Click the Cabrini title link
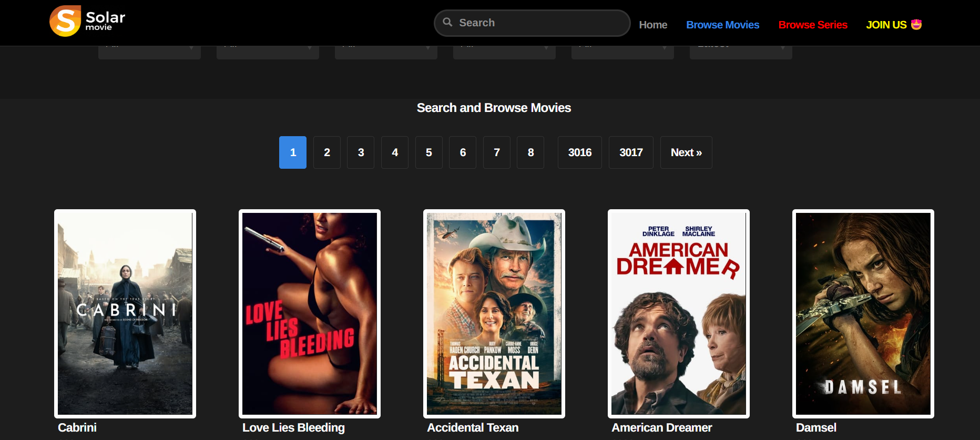Screen dimensions: 980x440 point(77,427)
